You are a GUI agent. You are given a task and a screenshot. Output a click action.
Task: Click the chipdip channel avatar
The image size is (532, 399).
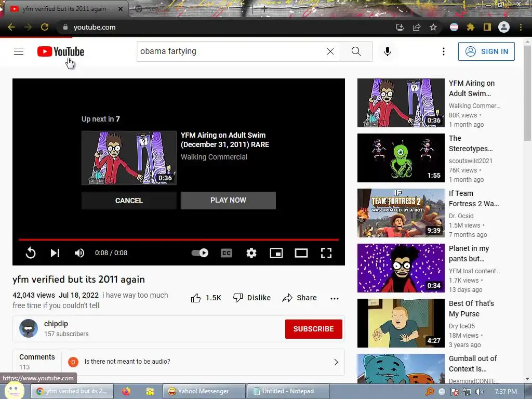point(29,328)
